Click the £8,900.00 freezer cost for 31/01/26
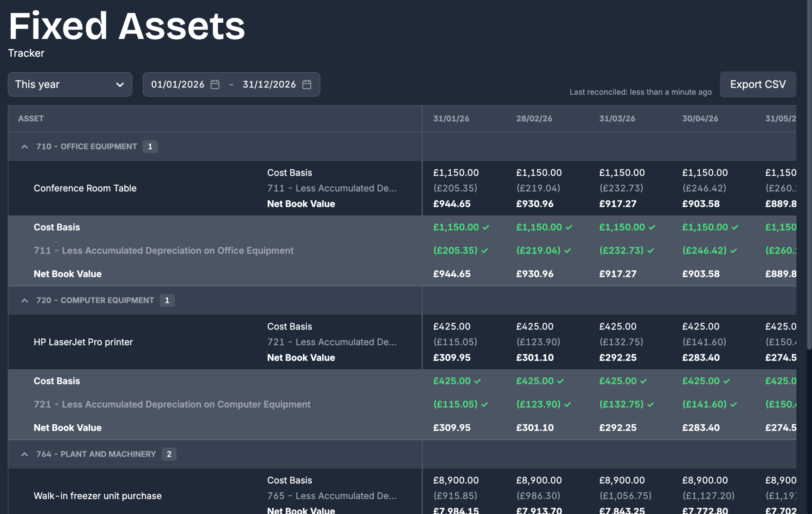The width and height of the screenshot is (812, 514). point(456,480)
